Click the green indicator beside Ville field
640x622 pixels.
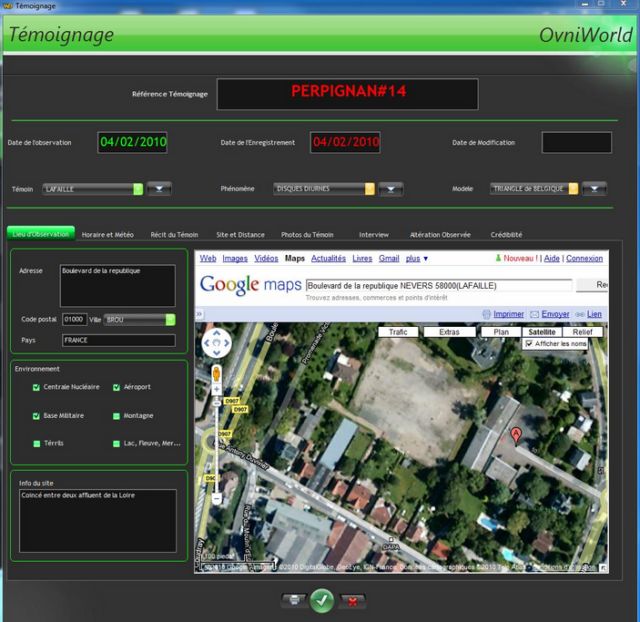coord(170,319)
